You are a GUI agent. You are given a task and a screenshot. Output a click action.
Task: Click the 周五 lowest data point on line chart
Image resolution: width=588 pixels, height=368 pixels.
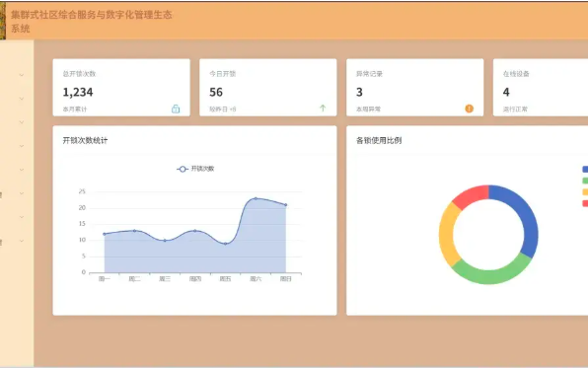click(225, 244)
